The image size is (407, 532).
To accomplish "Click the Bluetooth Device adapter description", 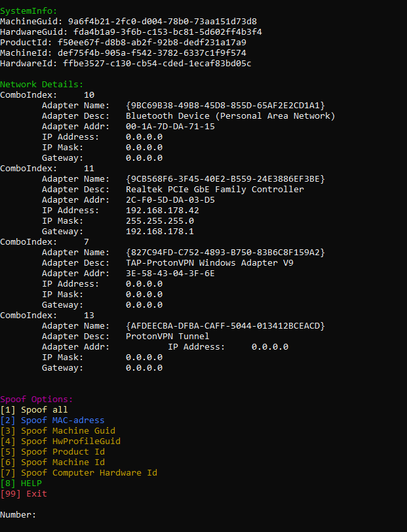I will coord(231,116).
